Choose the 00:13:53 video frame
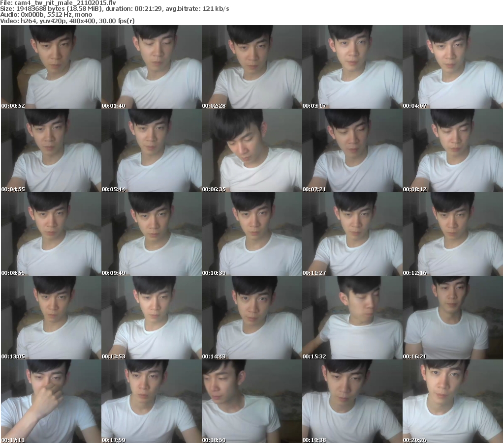The width and height of the screenshot is (504, 443). click(x=152, y=318)
